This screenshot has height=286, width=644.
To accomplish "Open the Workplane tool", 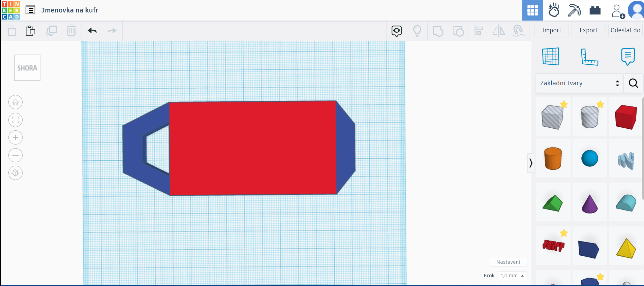I will coord(550,56).
